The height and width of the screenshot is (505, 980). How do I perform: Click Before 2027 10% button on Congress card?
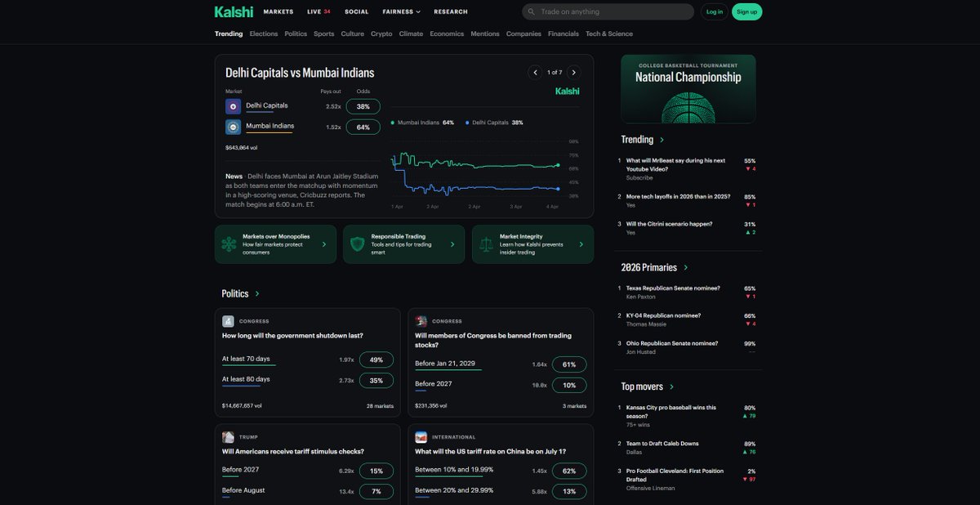coord(569,385)
